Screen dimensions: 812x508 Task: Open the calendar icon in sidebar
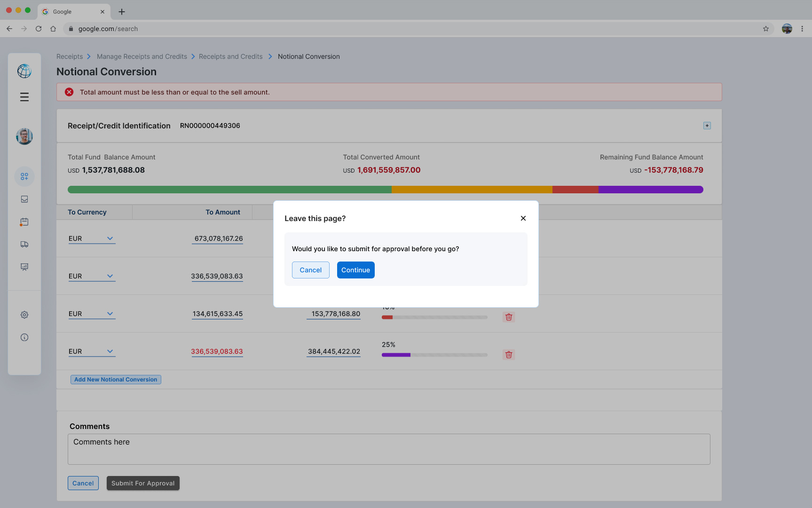(24, 222)
